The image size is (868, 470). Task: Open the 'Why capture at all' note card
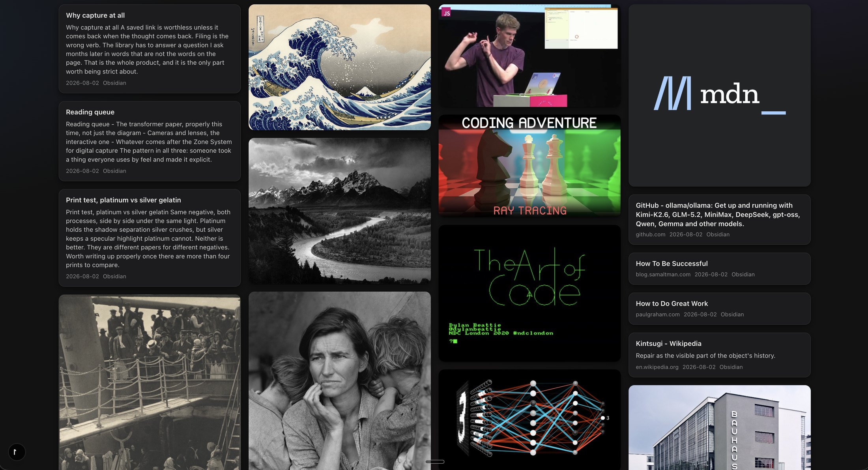coord(150,49)
